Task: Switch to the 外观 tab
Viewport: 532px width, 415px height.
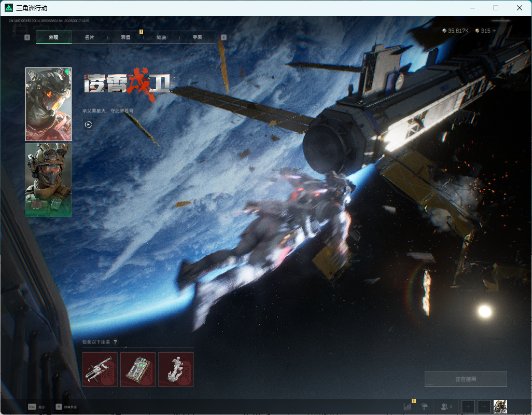Action: click(53, 37)
